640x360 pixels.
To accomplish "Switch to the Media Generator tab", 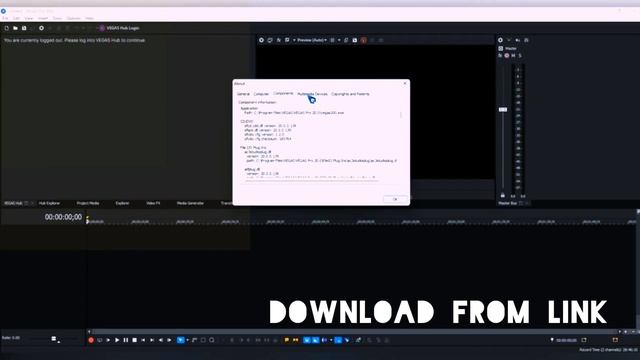I will [190, 203].
